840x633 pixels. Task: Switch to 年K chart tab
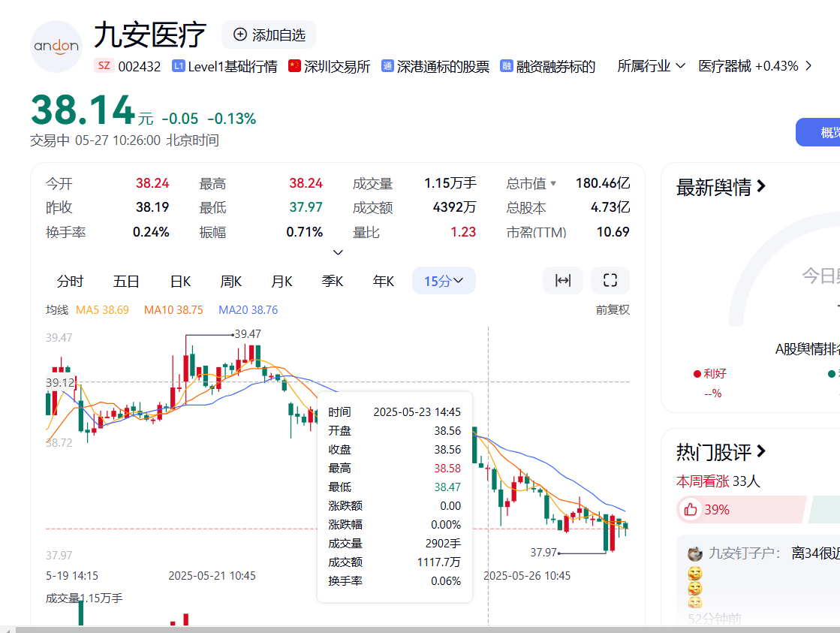(384, 281)
